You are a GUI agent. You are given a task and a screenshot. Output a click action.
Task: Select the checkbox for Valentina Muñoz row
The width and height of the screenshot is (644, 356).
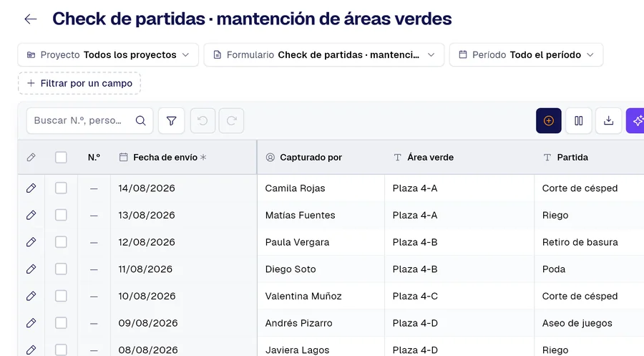tap(61, 296)
